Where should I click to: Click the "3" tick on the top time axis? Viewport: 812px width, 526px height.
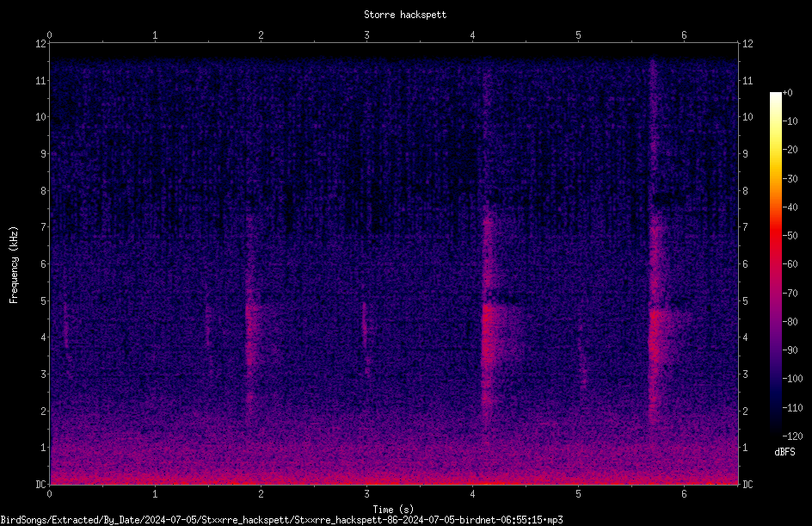(366, 35)
